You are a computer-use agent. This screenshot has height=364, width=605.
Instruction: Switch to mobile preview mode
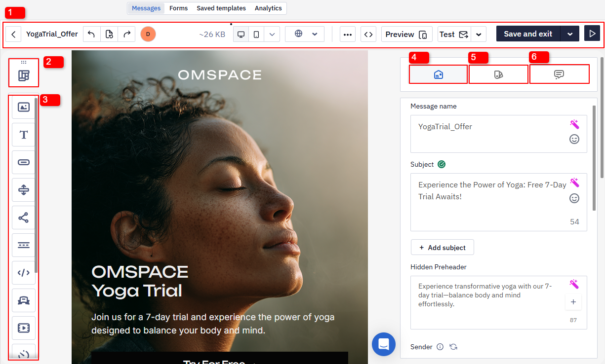pyautogui.click(x=256, y=34)
